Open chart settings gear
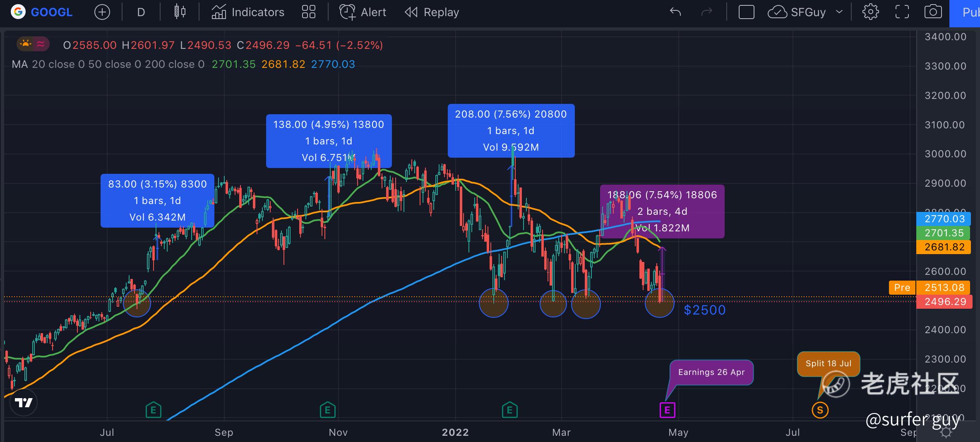The width and height of the screenshot is (980, 442). (870, 12)
